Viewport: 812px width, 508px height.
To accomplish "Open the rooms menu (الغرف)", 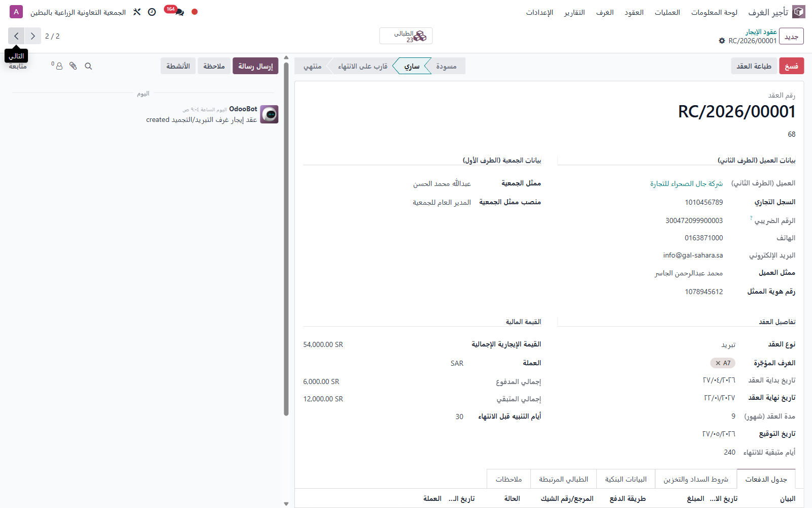I will click(604, 12).
